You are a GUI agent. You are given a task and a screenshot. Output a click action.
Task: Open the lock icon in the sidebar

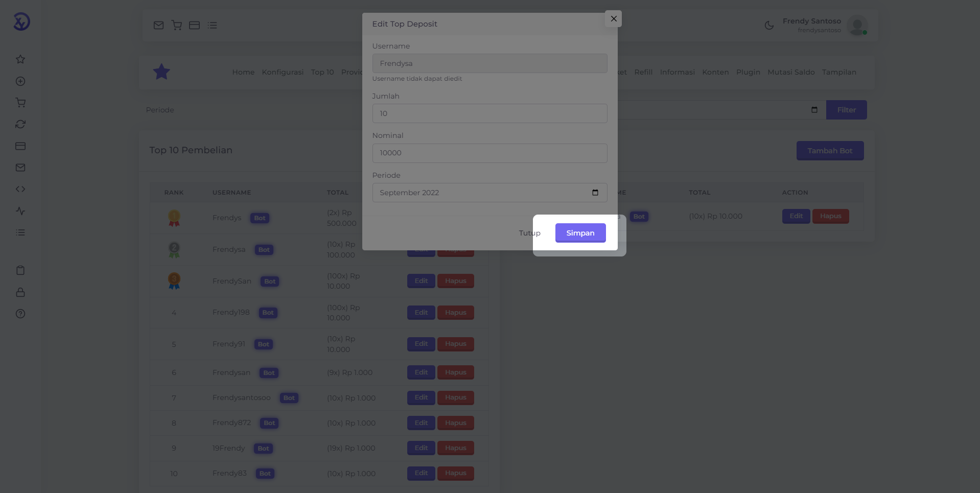coord(20,292)
